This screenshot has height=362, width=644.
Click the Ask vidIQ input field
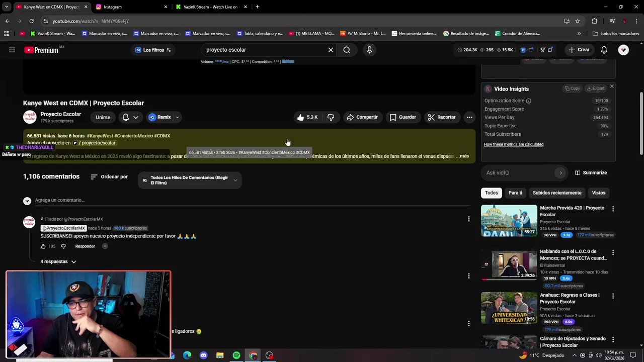click(518, 173)
